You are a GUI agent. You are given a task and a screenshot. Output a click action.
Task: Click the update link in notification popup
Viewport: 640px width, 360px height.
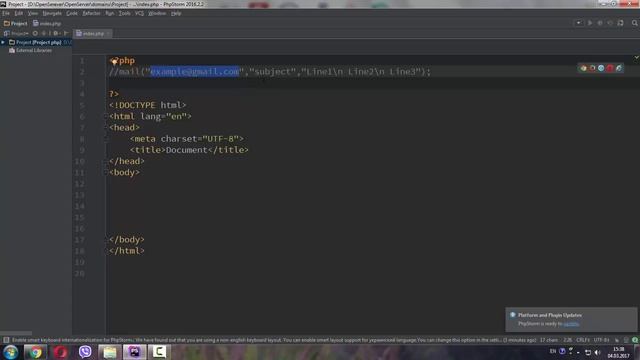pos(571,324)
